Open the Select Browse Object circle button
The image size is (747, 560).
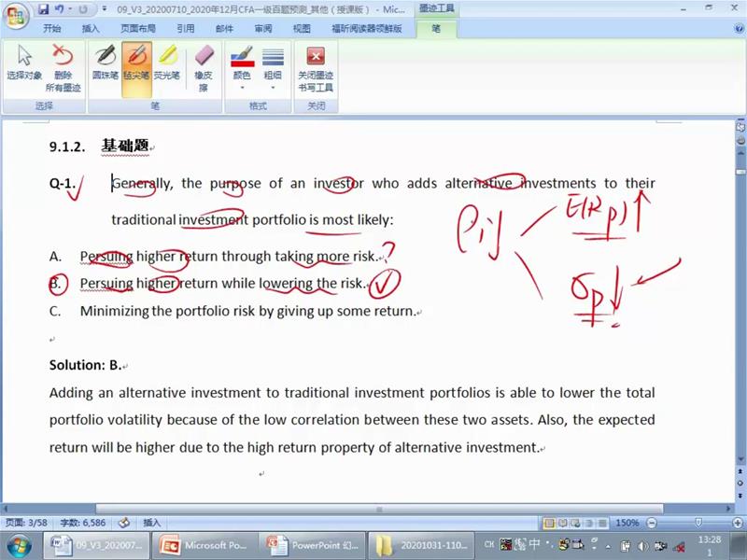pyautogui.click(x=740, y=483)
